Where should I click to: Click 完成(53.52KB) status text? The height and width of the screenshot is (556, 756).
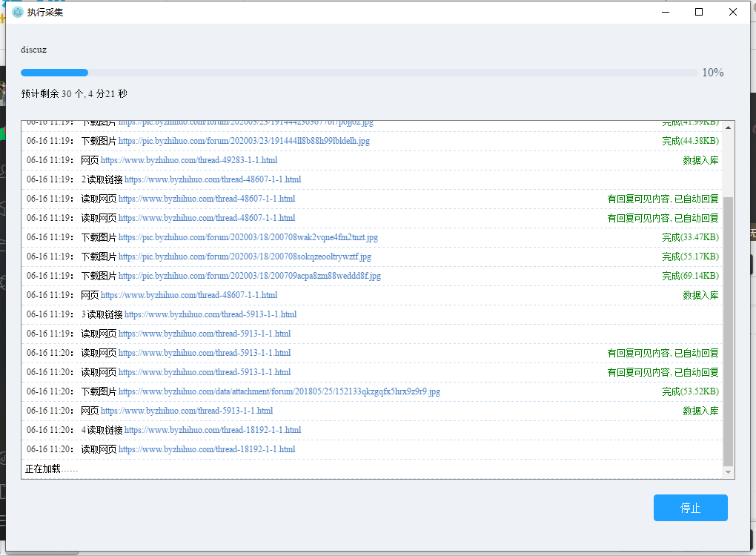point(691,391)
